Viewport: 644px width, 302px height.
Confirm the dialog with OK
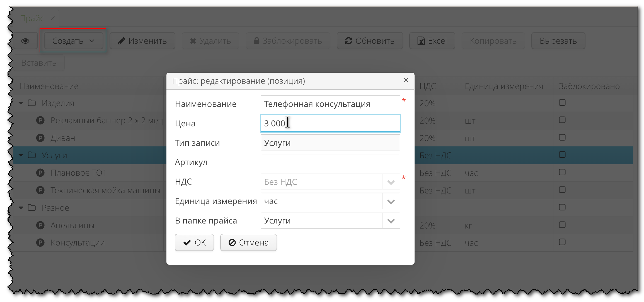(x=194, y=242)
